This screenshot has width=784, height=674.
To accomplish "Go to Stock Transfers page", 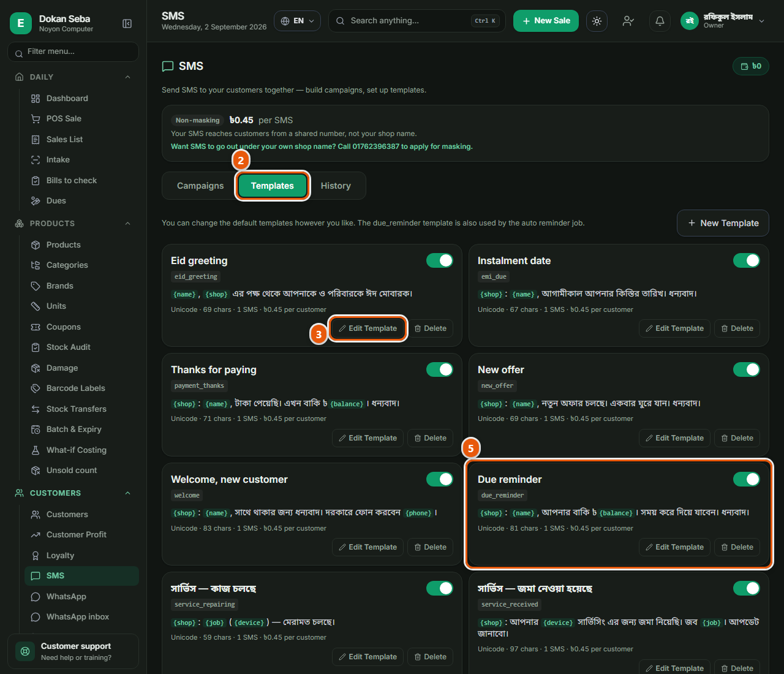I will click(x=76, y=409).
